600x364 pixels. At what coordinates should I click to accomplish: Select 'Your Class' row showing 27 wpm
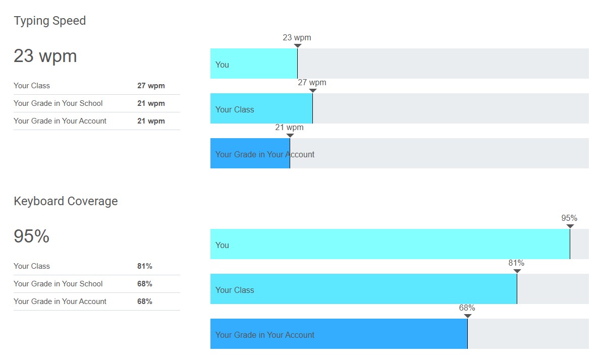tap(96, 86)
